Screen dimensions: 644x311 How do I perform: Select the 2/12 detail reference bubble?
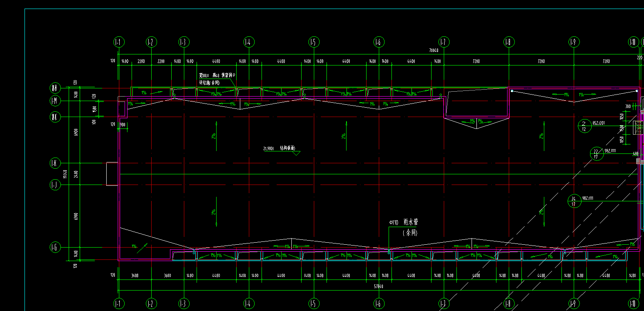coord(584,126)
